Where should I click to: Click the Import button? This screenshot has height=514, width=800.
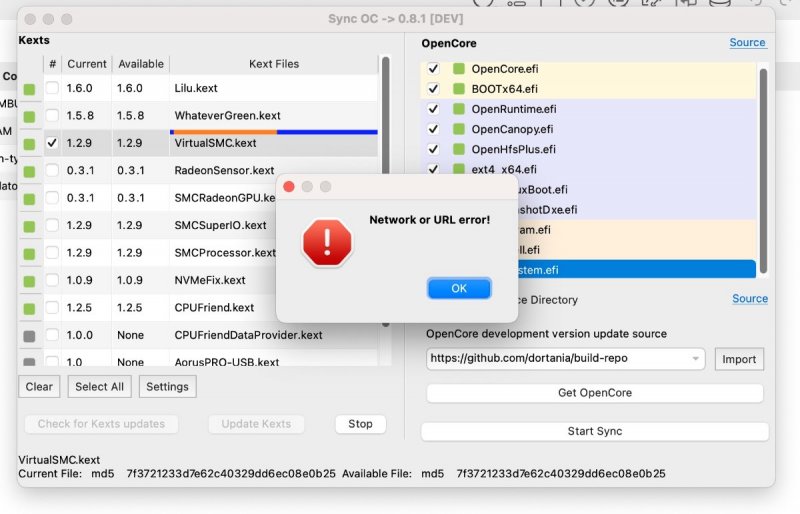pyautogui.click(x=739, y=359)
